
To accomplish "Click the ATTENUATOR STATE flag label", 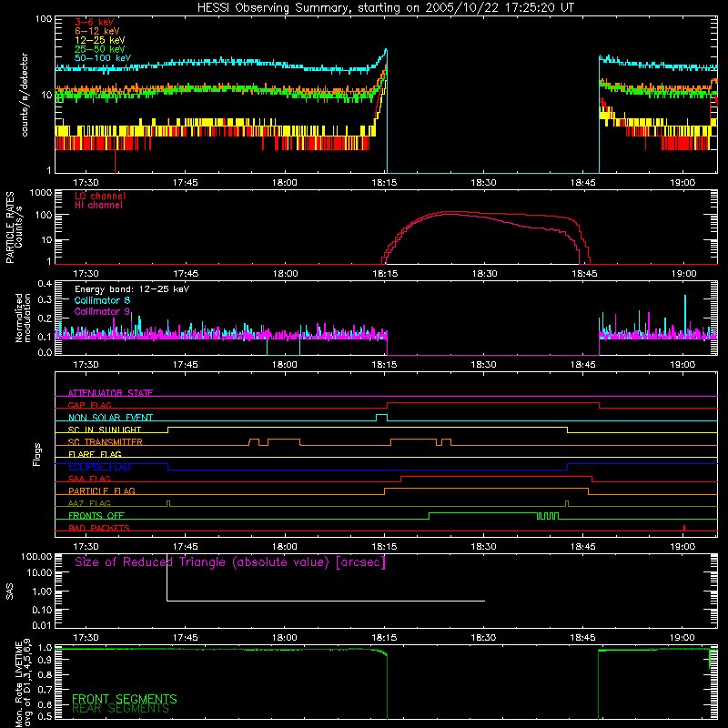I will (110, 393).
